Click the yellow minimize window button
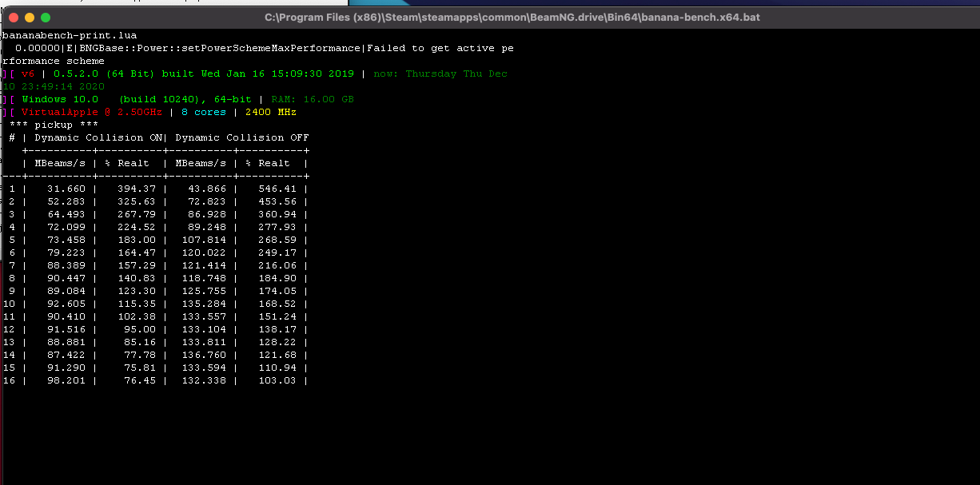Image resolution: width=980 pixels, height=485 pixels. 30,18
